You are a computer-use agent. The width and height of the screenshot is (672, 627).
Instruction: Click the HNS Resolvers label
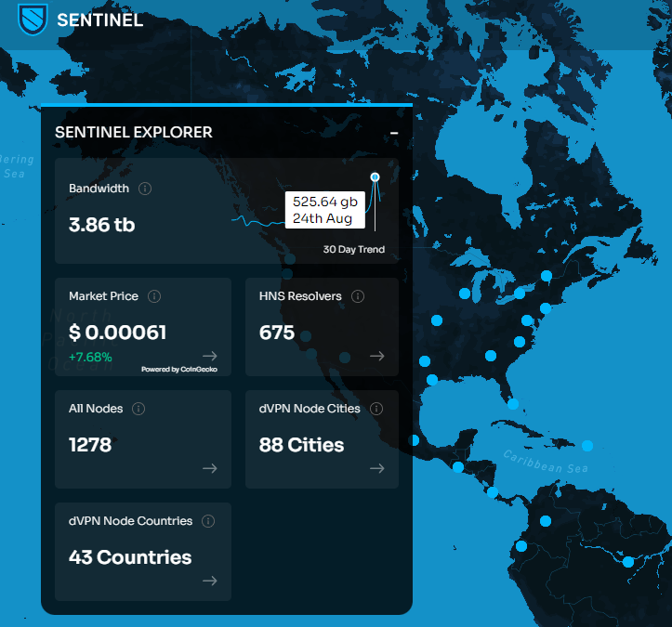point(300,296)
